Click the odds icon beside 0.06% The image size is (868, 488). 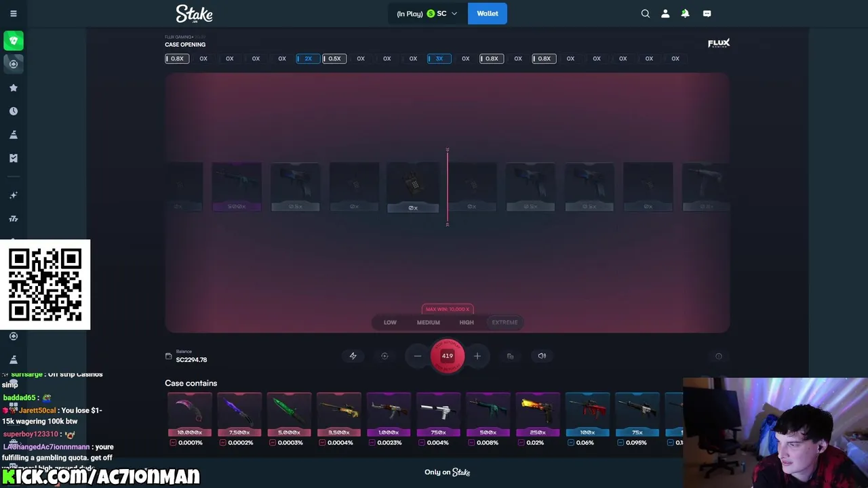point(571,443)
